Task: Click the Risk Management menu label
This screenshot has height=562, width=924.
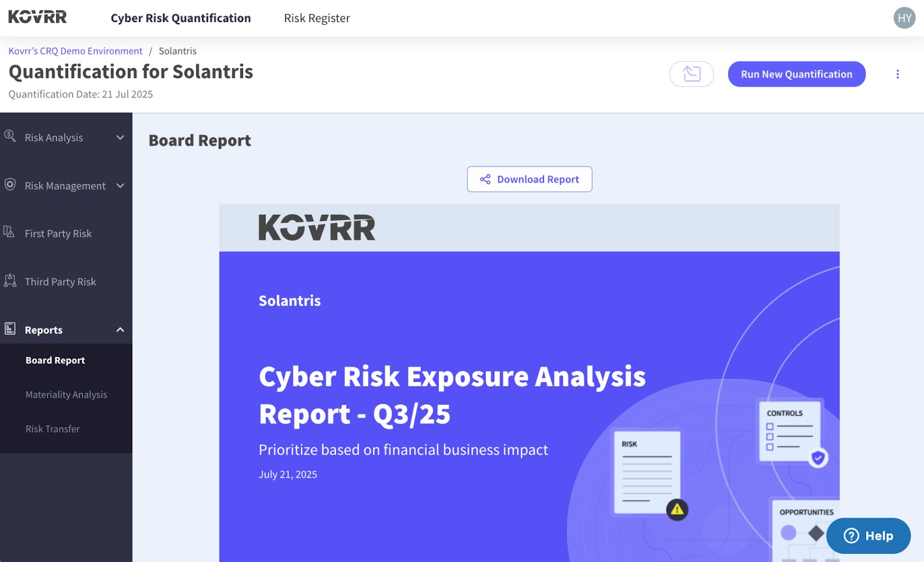Action: pyautogui.click(x=65, y=186)
